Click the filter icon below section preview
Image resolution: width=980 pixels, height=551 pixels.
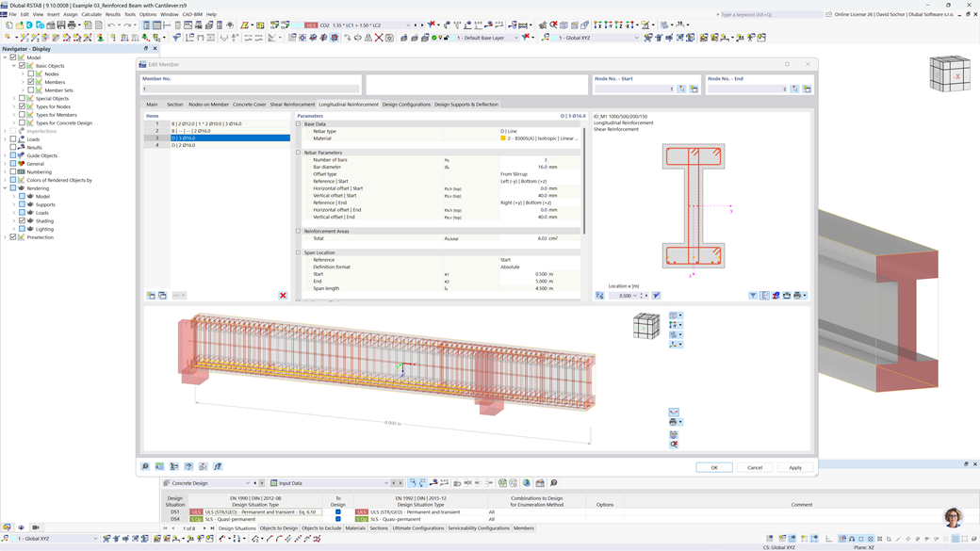(x=753, y=296)
